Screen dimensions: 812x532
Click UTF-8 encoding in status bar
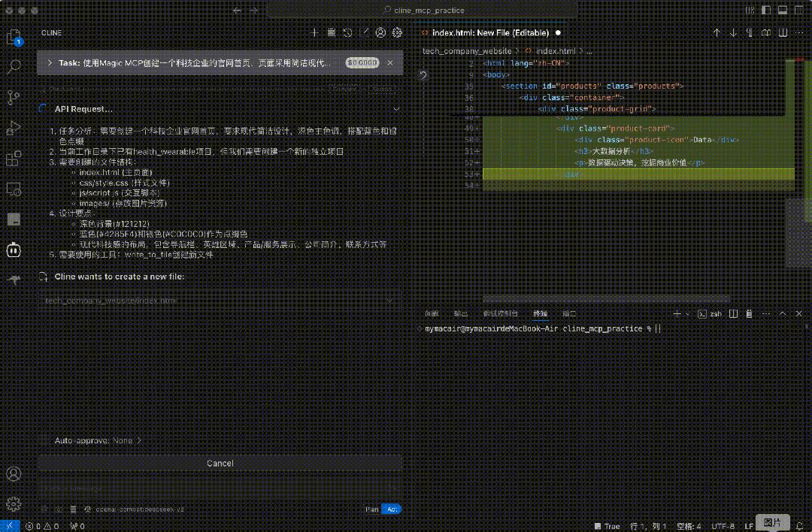pos(723,526)
